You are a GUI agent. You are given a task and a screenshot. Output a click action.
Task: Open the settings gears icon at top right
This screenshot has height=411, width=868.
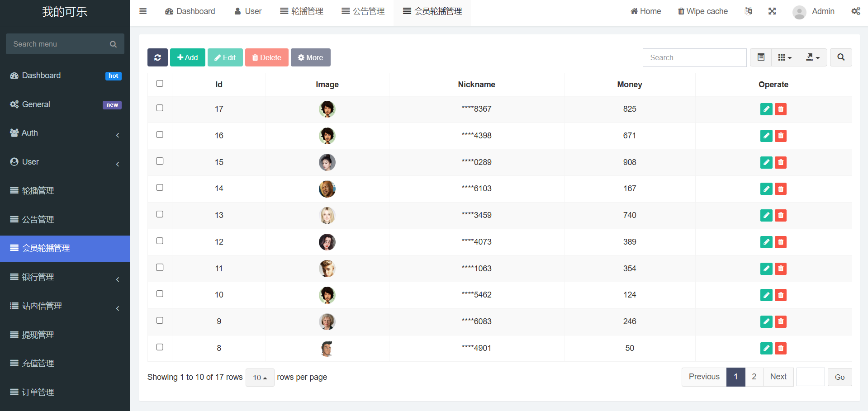[856, 11]
